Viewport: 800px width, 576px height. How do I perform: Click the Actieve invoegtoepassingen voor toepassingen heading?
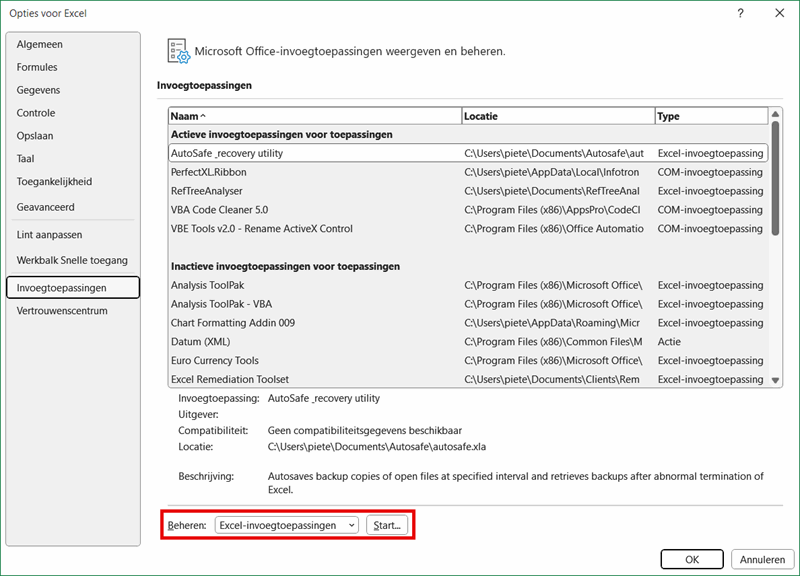[x=282, y=135]
